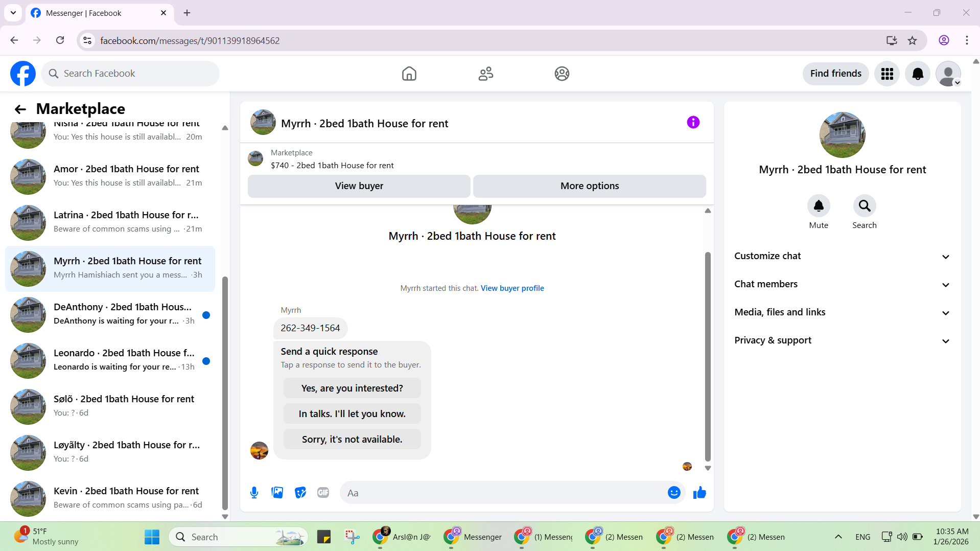Expand Privacy & support section
This screenshot has width=980, height=551.
[x=842, y=340]
